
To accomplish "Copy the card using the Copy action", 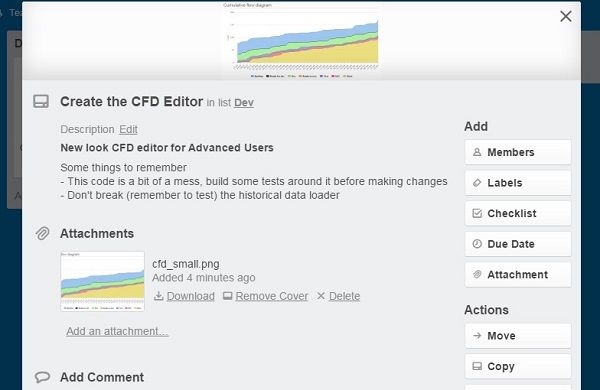I will point(518,366).
